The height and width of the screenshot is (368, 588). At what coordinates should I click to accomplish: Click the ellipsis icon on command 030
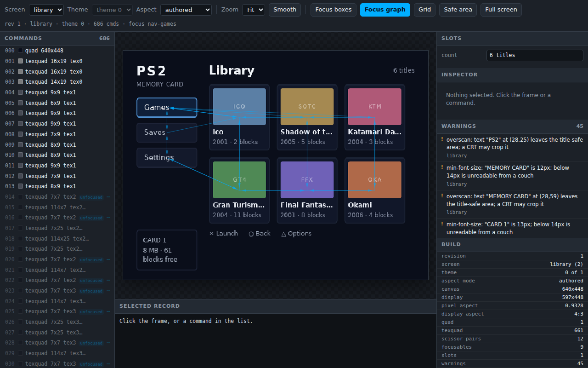[x=108, y=364]
